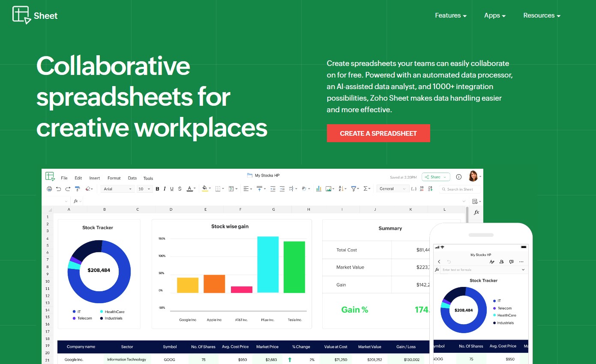
Task: Click the info circle icon beside Share
Action: click(x=458, y=177)
